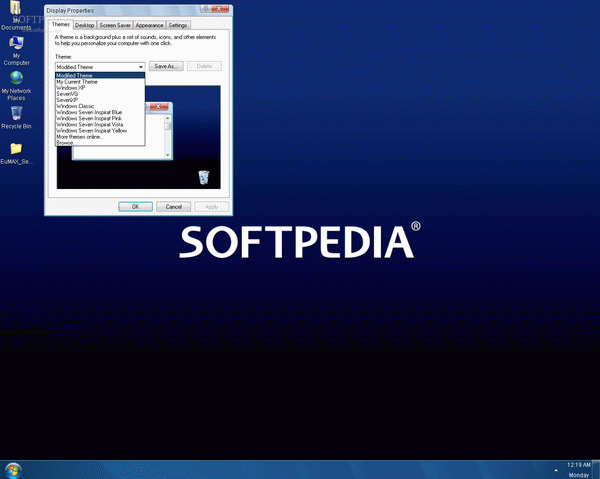Select the EuMAX_Se... folder icon

pos(16,153)
